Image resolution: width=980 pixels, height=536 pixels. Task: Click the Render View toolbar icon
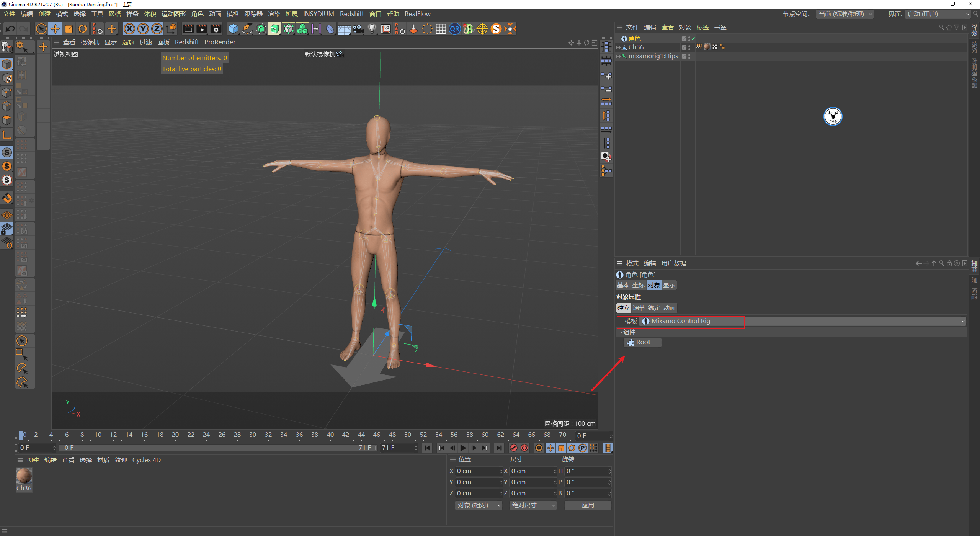[188, 29]
